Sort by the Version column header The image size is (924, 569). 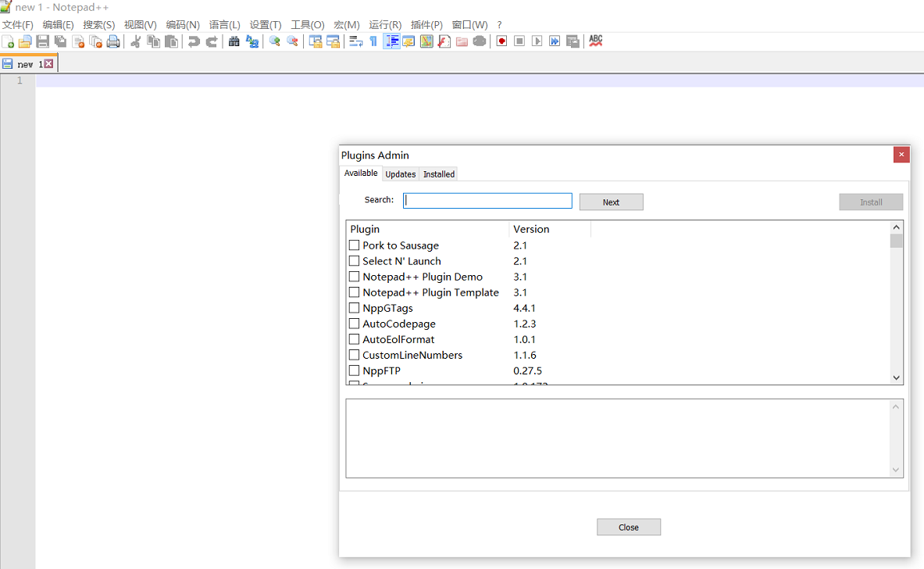pos(550,229)
